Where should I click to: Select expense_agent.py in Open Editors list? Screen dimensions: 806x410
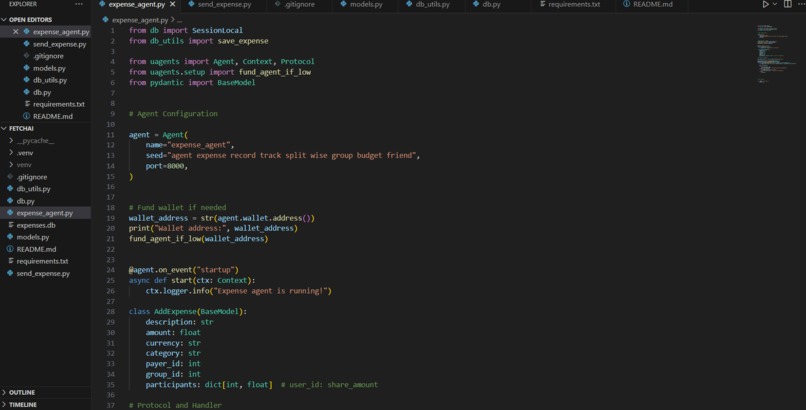tap(61, 32)
